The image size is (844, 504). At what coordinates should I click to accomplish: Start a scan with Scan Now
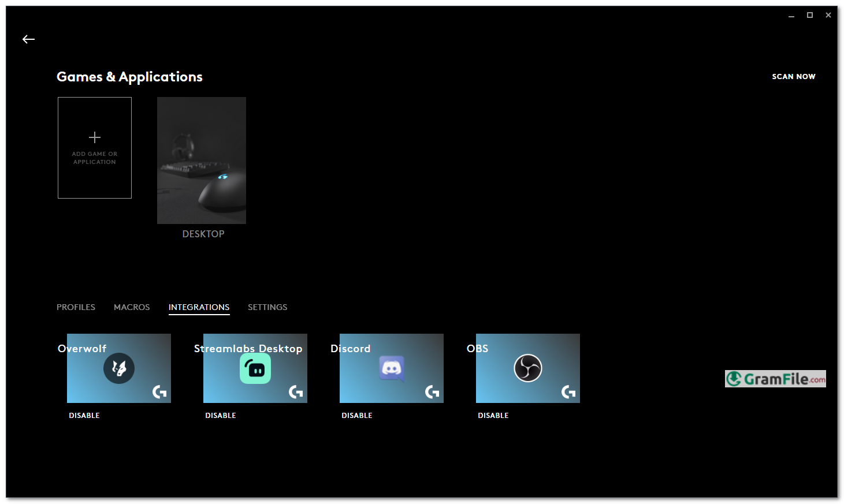point(794,76)
